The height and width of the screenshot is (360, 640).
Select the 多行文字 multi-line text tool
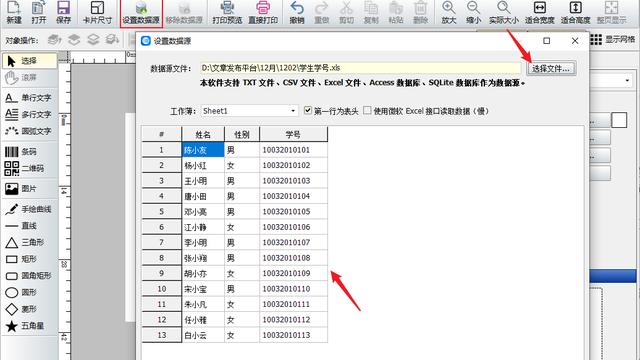click(29, 114)
